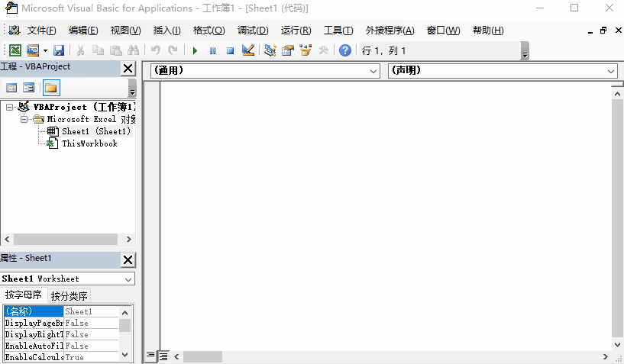Toggle Procedure View button at bottom left
The width and height of the screenshot is (624, 364).
tap(150, 356)
